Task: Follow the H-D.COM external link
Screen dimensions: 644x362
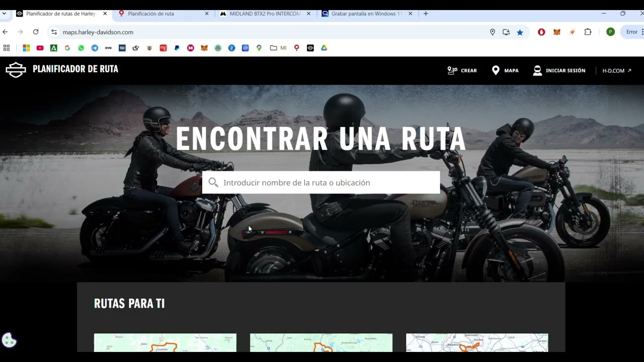Action: tap(617, 70)
